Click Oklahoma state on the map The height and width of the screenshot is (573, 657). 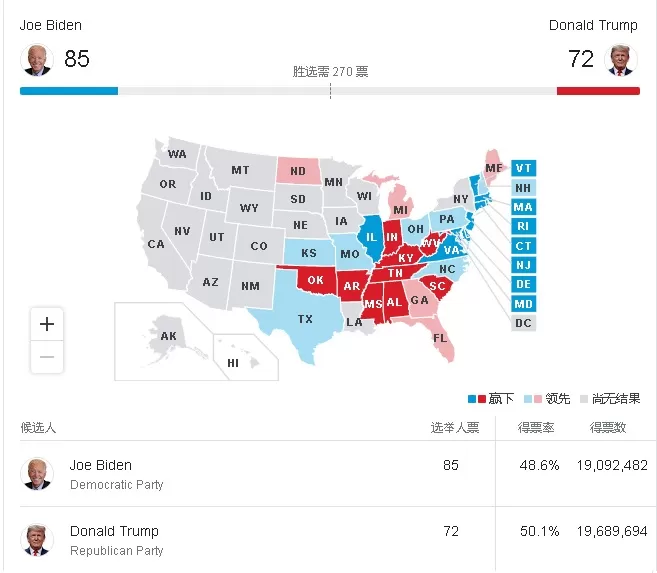[316, 280]
